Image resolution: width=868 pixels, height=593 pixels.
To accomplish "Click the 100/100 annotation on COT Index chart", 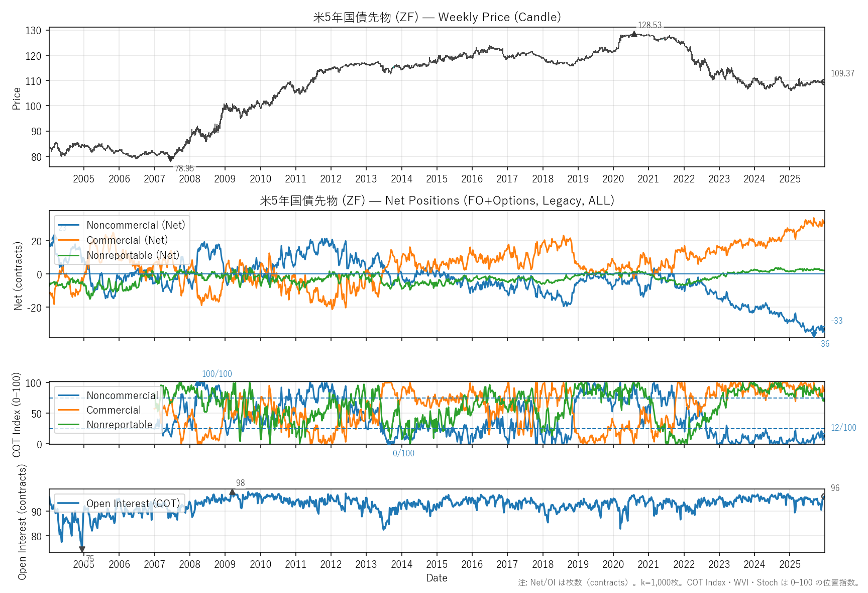I will 217,374.
